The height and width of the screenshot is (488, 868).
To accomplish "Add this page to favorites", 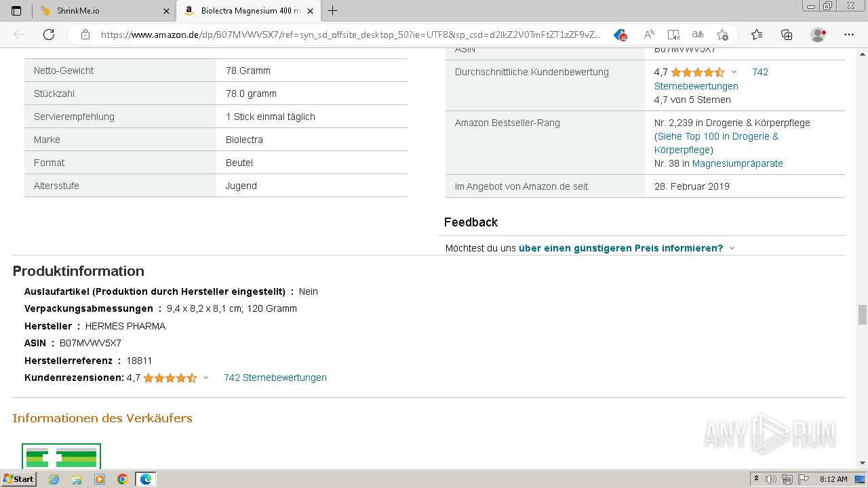I will click(722, 35).
